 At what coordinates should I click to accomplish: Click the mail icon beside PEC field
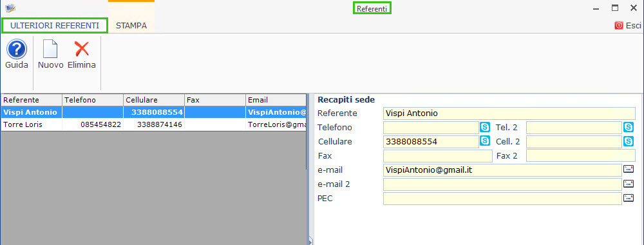(629, 198)
